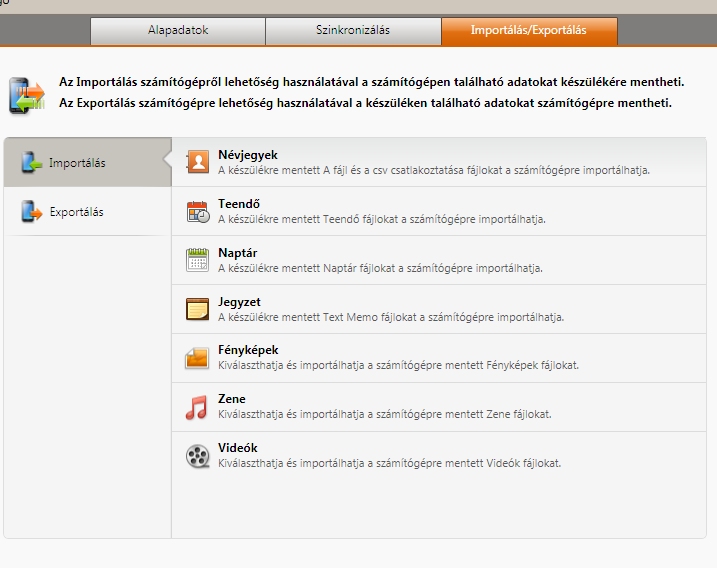This screenshot has width=717, height=568.
Task: Open the Névjegyek import option
Action: pyautogui.click(x=439, y=162)
